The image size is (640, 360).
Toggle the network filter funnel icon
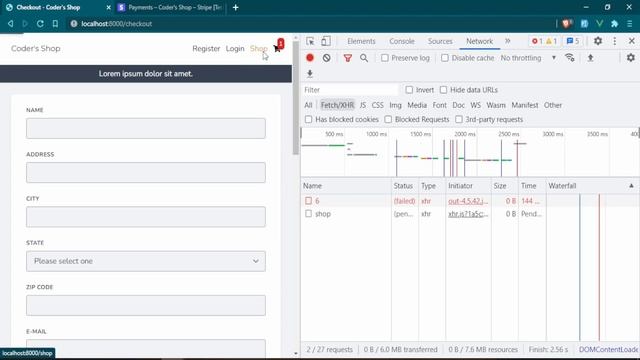point(348,58)
